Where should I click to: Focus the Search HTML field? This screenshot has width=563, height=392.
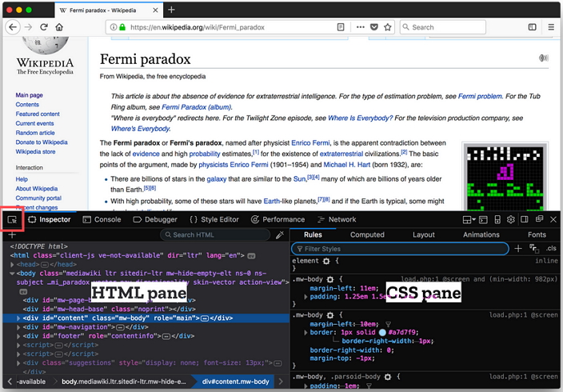[x=215, y=235]
